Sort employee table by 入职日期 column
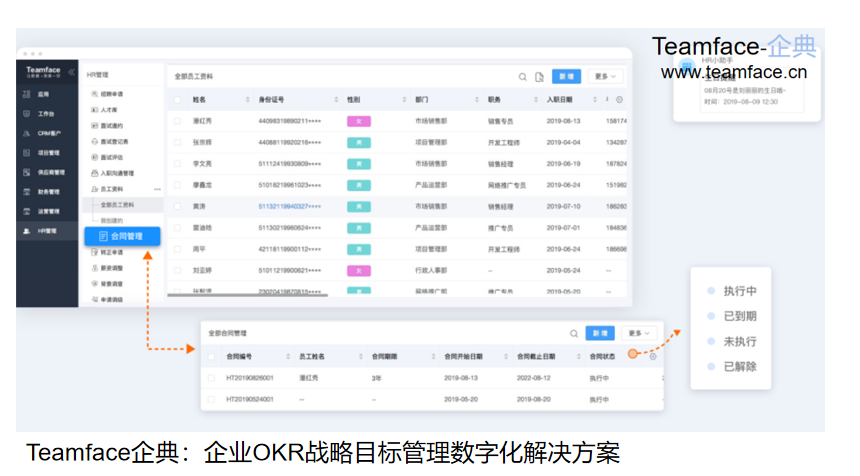Screen dimensions: 860x476 595,100
